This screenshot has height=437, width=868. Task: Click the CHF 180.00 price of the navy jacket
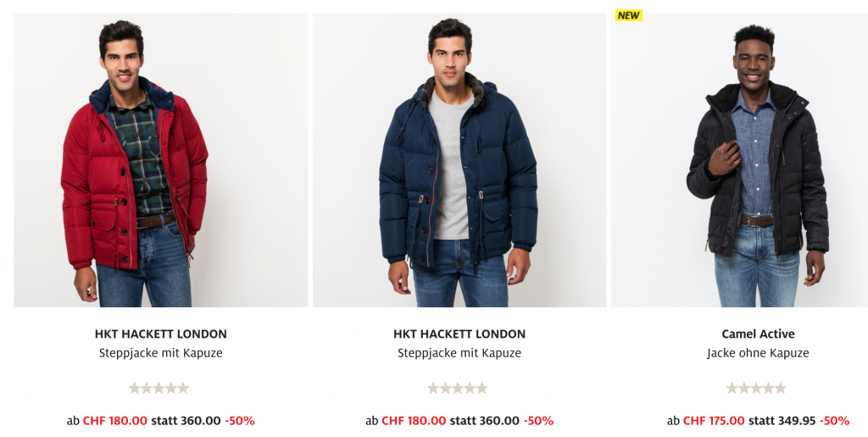tap(414, 421)
